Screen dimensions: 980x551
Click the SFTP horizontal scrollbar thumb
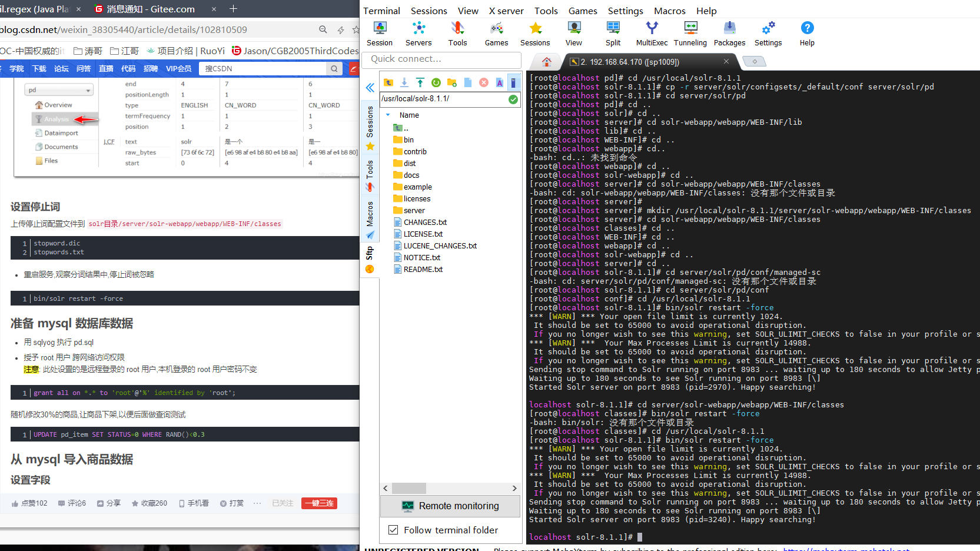(x=408, y=488)
